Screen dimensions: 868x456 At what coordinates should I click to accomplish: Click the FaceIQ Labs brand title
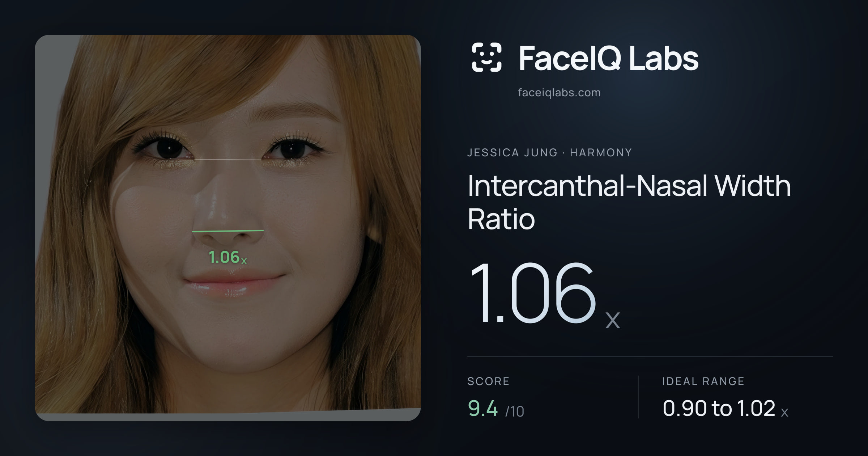tap(608, 58)
